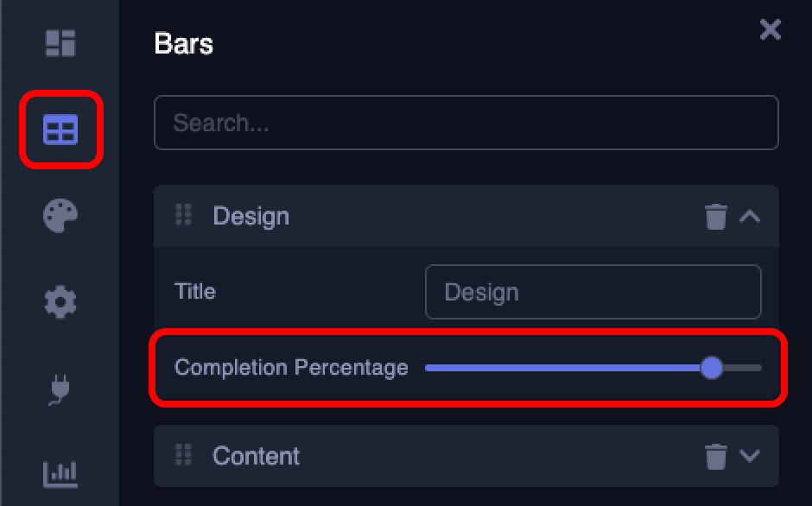The width and height of the screenshot is (812, 506).
Task: Collapse the Design bar section
Action: (750, 216)
